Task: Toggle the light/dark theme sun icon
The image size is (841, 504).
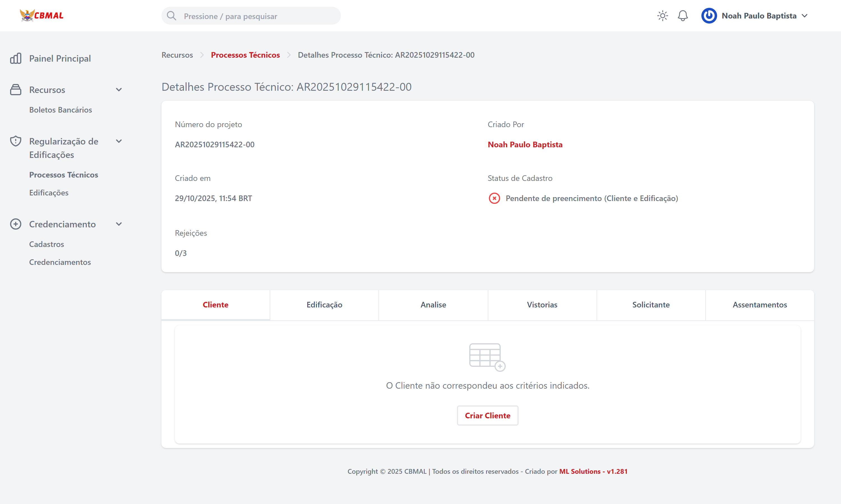Action: pos(662,16)
